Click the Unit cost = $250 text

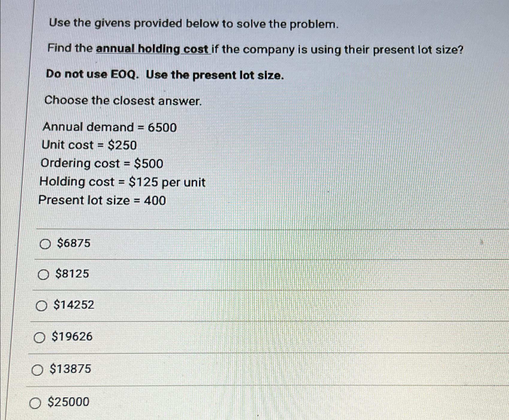click(89, 145)
